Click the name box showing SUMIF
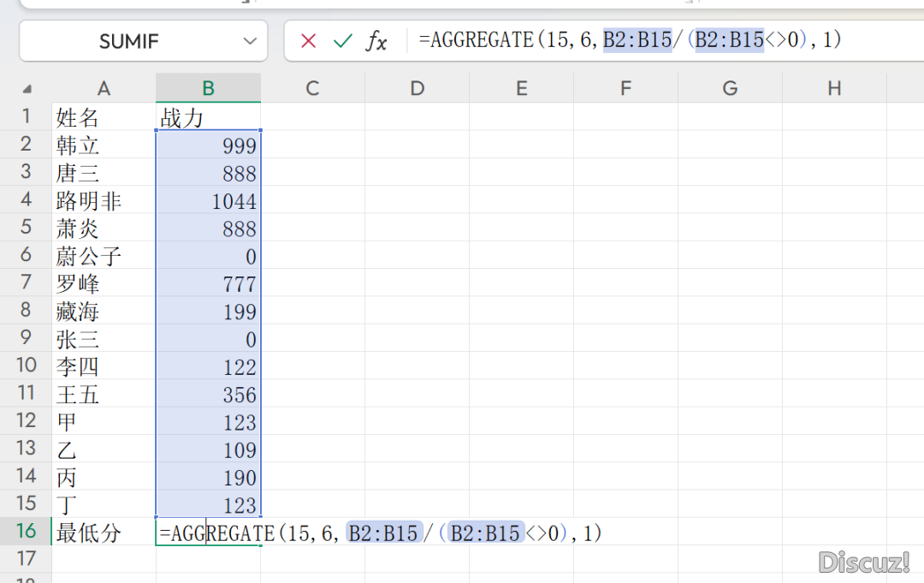 [x=128, y=41]
